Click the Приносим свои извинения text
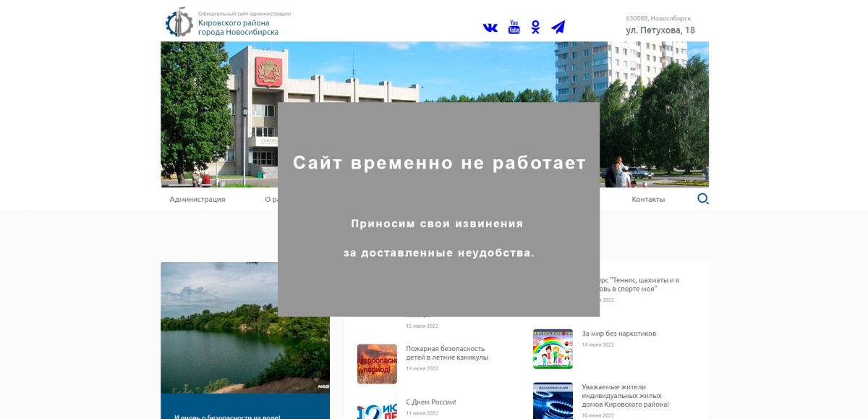The image size is (868, 419). (x=437, y=224)
